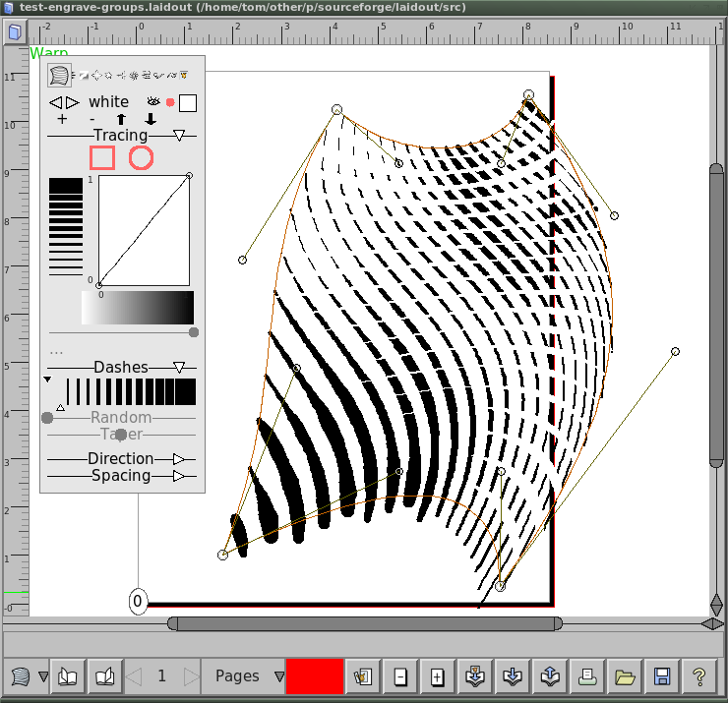Move group down with down arrow
This screenshot has width=728, height=703.
click(x=151, y=119)
